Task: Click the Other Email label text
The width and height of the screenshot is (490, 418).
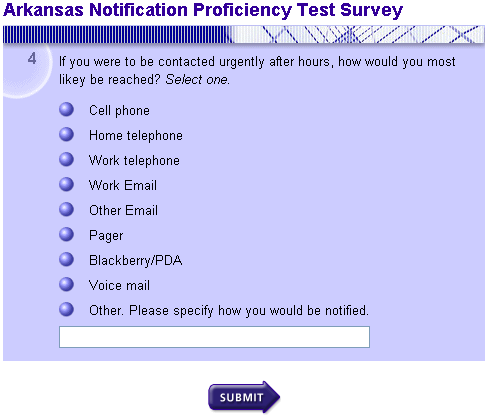Action: [x=123, y=211]
